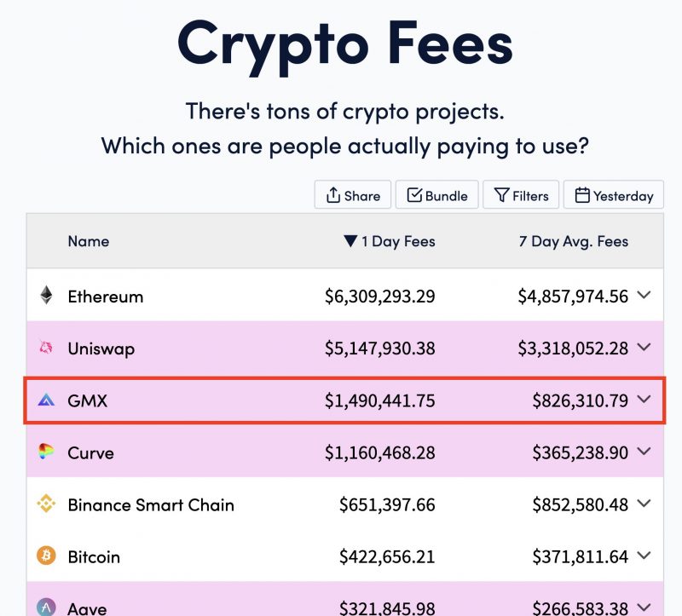Click the Curve rainbow logo icon
The image size is (682, 616).
click(x=46, y=452)
